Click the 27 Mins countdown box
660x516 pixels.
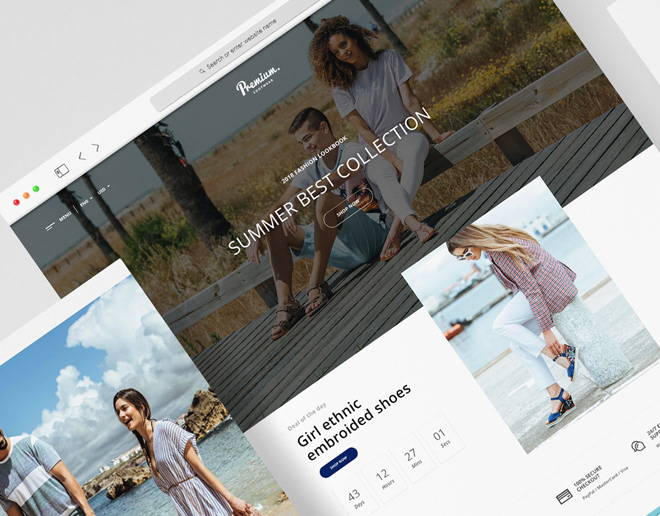(412, 458)
